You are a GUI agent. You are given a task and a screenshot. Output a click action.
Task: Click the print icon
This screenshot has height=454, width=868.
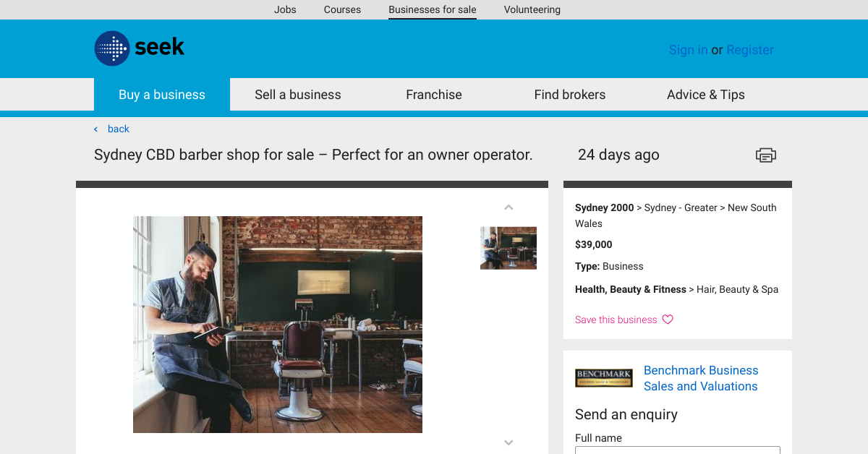click(x=765, y=155)
